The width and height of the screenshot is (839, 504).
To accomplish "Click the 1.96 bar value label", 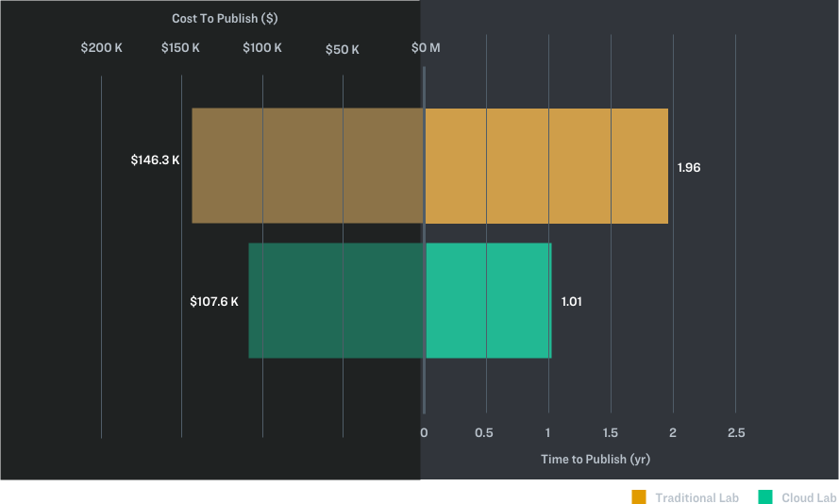I will [689, 168].
